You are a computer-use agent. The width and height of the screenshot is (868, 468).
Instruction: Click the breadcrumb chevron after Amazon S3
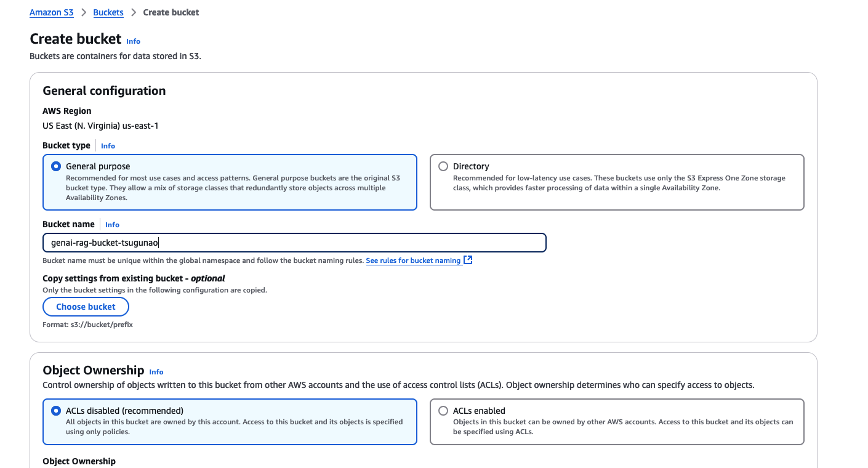coord(83,12)
